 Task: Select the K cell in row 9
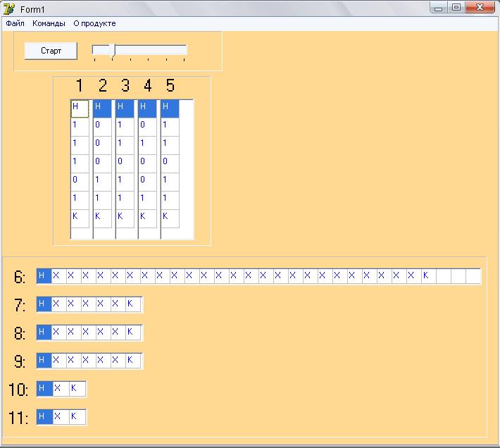(133, 361)
